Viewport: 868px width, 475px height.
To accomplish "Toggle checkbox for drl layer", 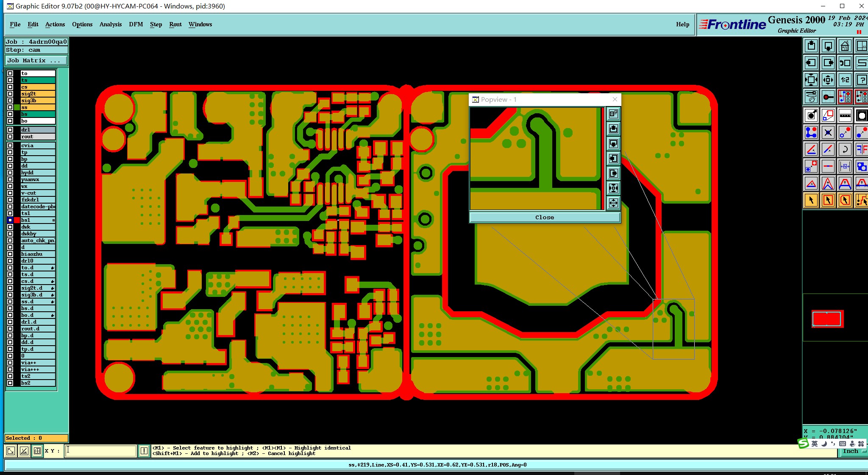I will click(10, 130).
